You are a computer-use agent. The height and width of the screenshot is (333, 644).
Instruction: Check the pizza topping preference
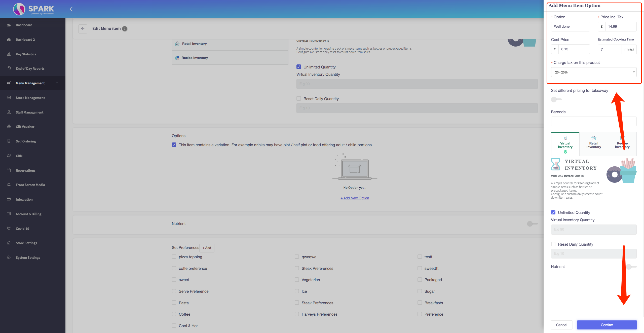pyautogui.click(x=174, y=257)
